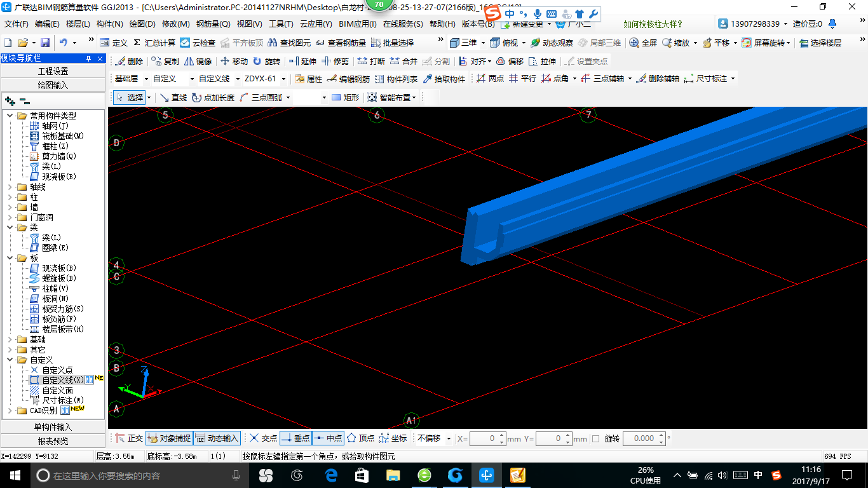Choose 直线 line drawing tool
The width and height of the screenshot is (868, 488).
point(173,97)
